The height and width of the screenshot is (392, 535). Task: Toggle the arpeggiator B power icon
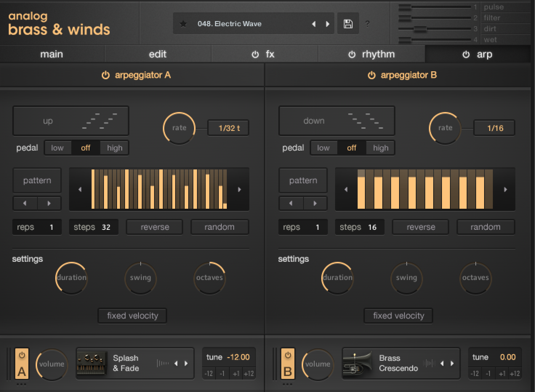[371, 75]
